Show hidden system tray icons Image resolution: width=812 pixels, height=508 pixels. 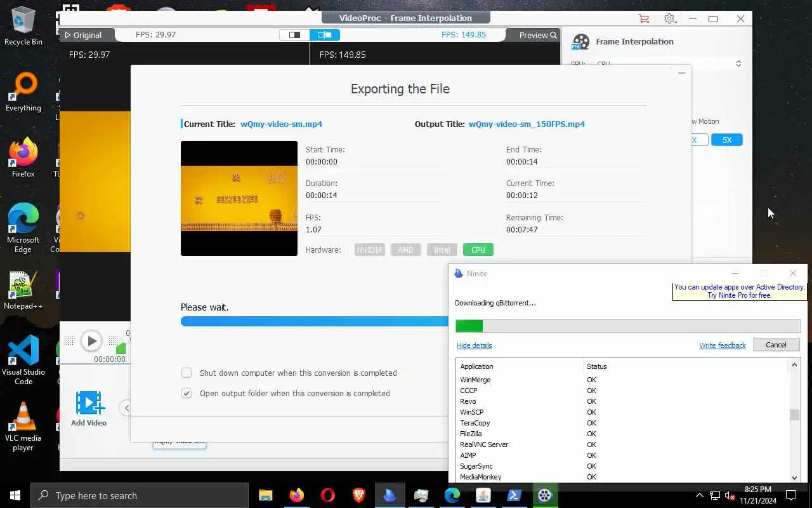pos(699,495)
